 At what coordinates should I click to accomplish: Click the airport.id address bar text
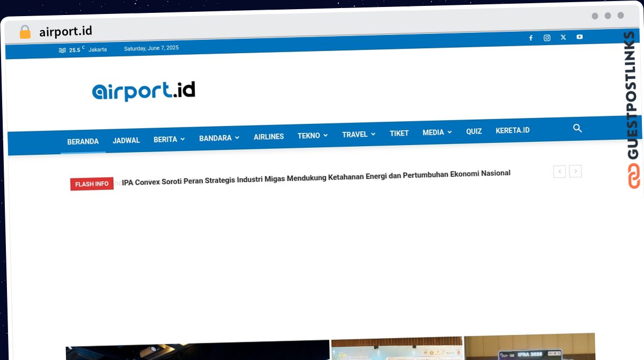(65, 32)
